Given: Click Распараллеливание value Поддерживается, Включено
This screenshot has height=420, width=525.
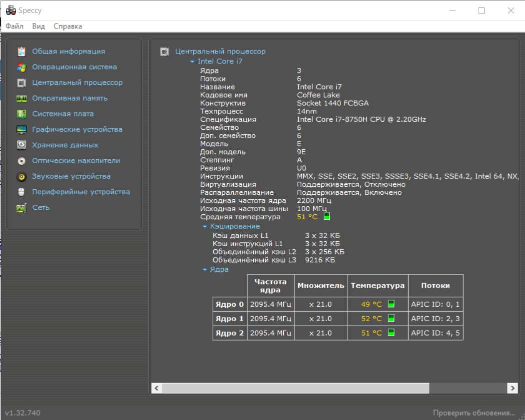Looking at the screenshot, I should point(349,193).
